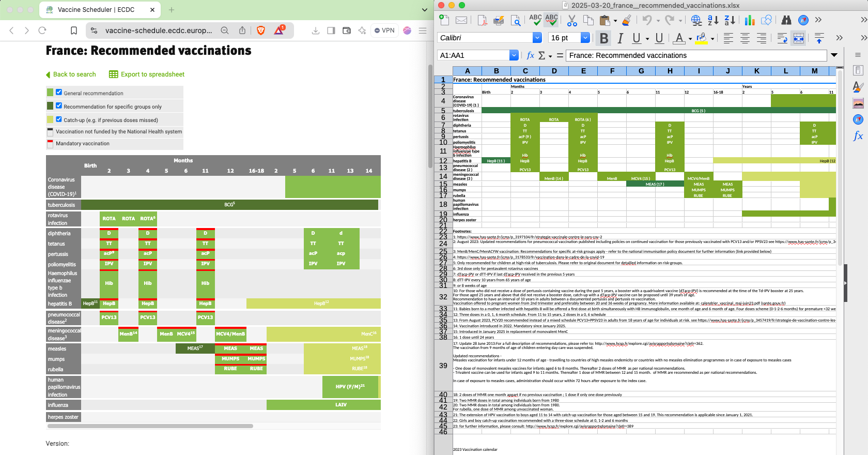
Task: Toggle Italic formatting button
Action: coord(620,38)
